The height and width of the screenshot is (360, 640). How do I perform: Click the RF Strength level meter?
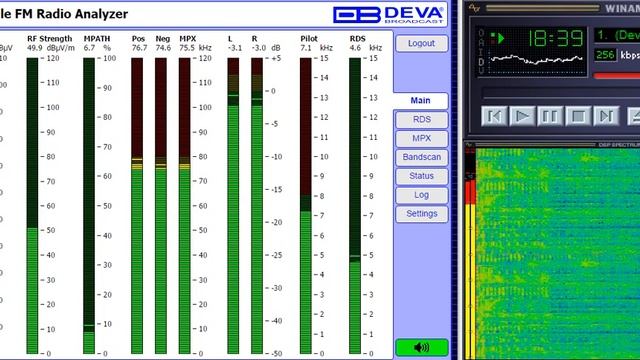point(32,206)
